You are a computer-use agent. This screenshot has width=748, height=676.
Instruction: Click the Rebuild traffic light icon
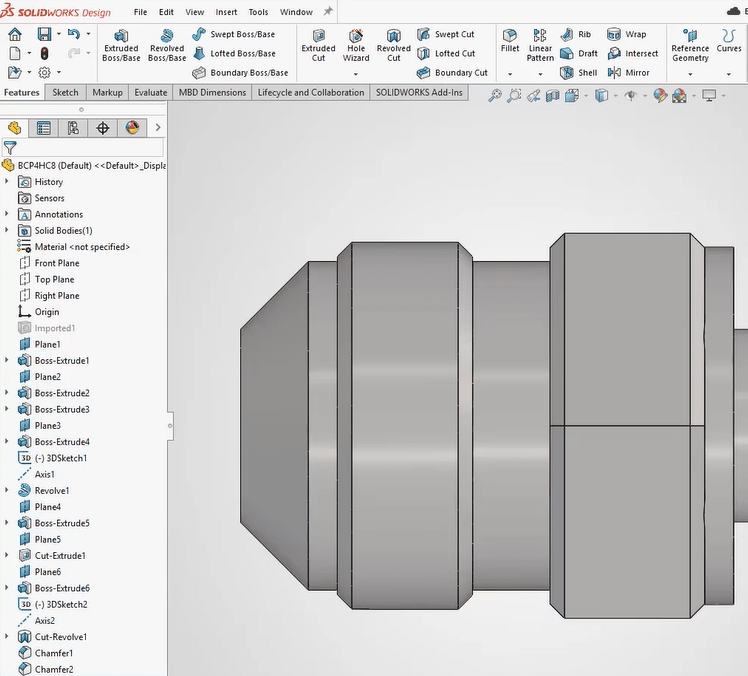tap(44, 53)
